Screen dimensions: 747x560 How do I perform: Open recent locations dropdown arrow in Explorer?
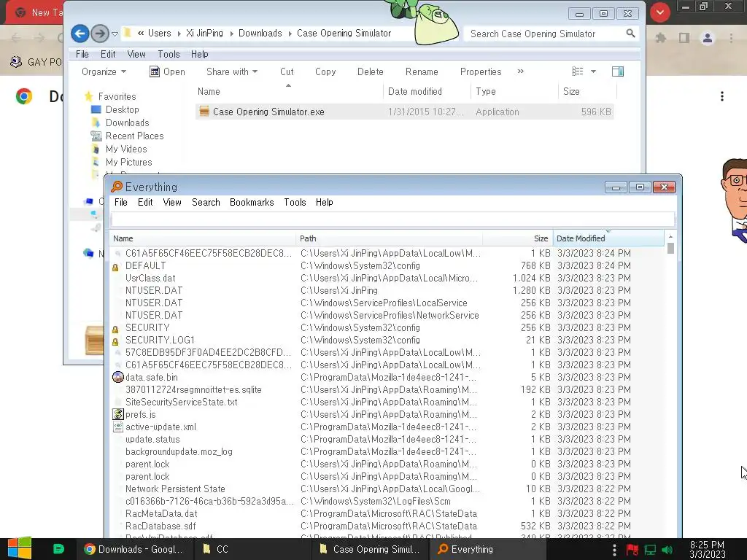pos(115,34)
